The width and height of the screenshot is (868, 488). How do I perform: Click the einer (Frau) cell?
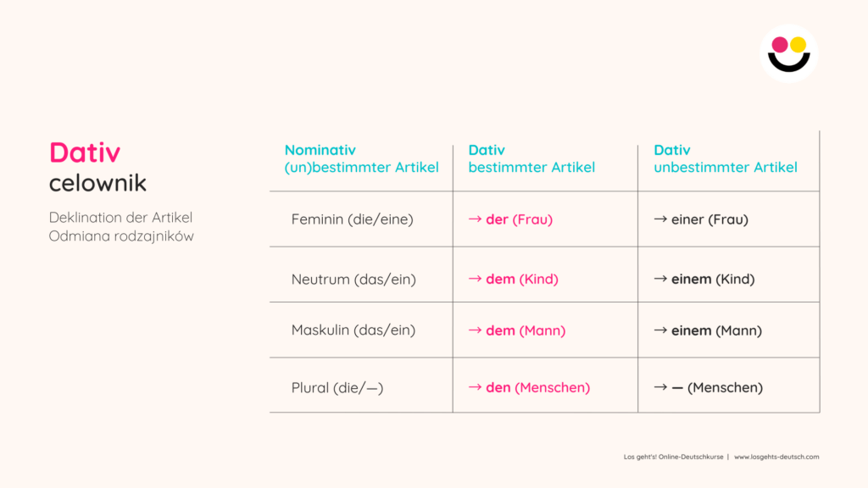click(x=701, y=219)
